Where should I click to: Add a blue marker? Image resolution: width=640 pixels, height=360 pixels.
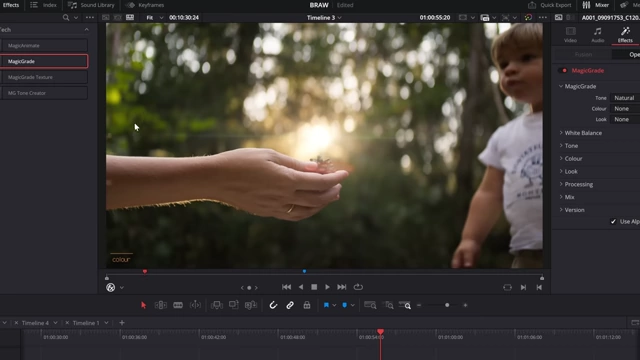point(344,305)
